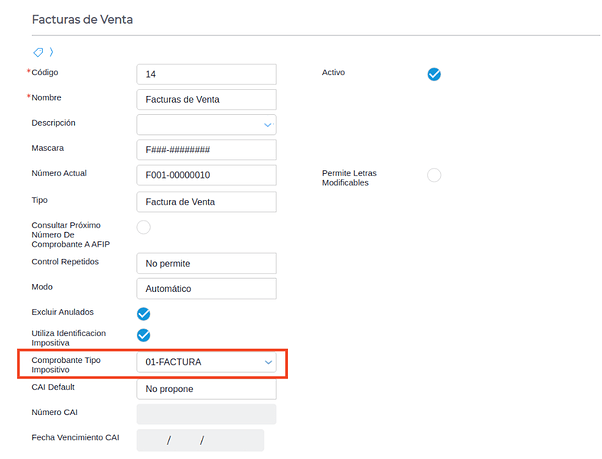
Task: Click the Mascara field
Action: (205, 150)
